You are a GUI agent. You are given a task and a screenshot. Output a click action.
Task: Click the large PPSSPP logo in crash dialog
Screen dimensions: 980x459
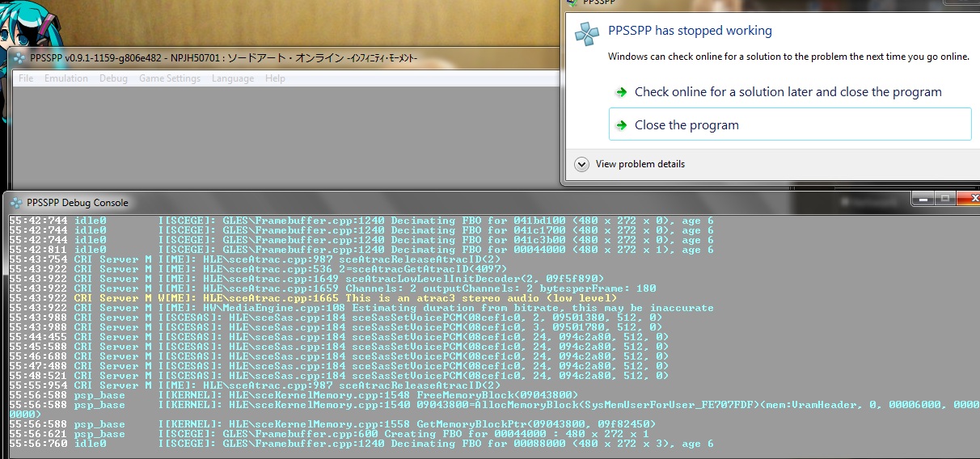click(586, 34)
